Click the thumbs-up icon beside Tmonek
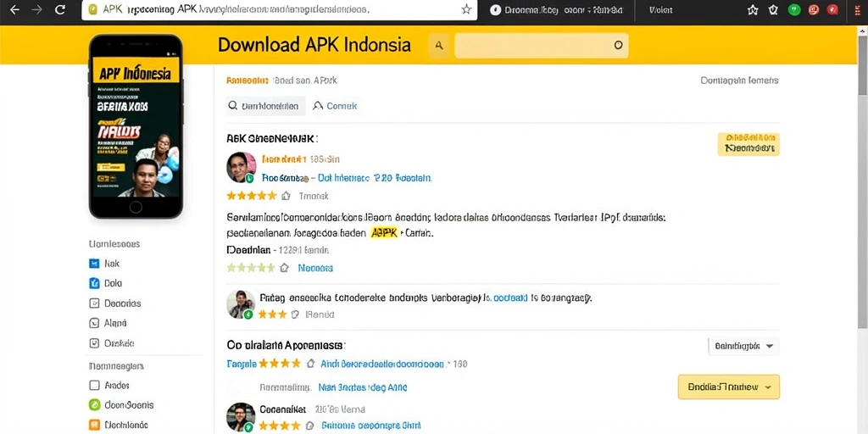 pos(286,196)
